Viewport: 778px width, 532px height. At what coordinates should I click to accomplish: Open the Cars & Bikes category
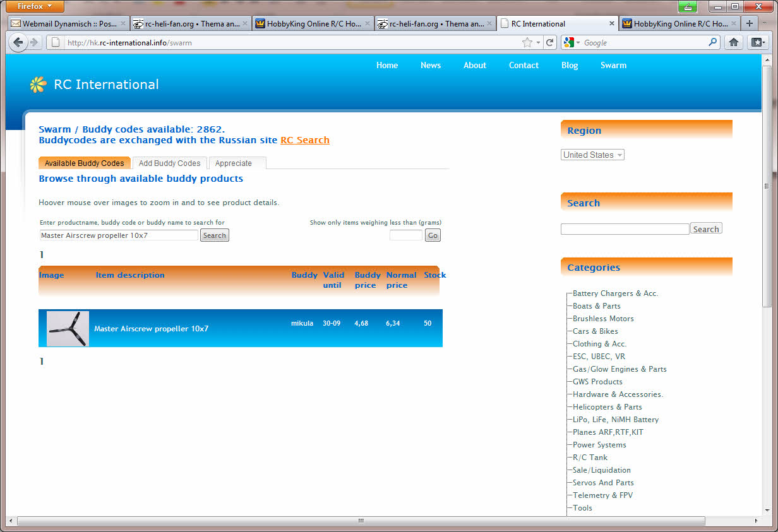[595, 331]
